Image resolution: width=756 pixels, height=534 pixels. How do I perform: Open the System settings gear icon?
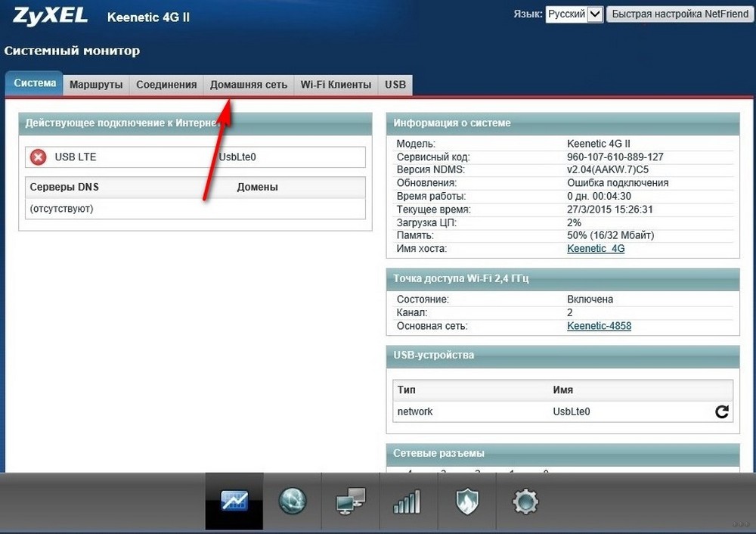coord(525,501)
